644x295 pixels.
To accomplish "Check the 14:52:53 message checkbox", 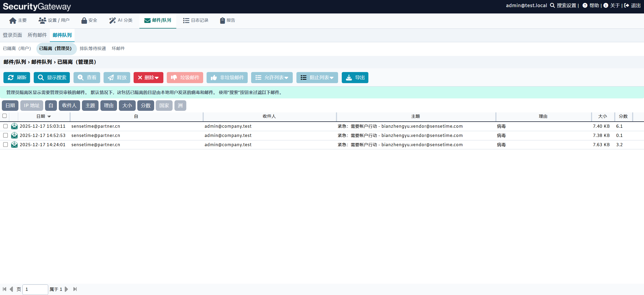I will pos(5,135).
